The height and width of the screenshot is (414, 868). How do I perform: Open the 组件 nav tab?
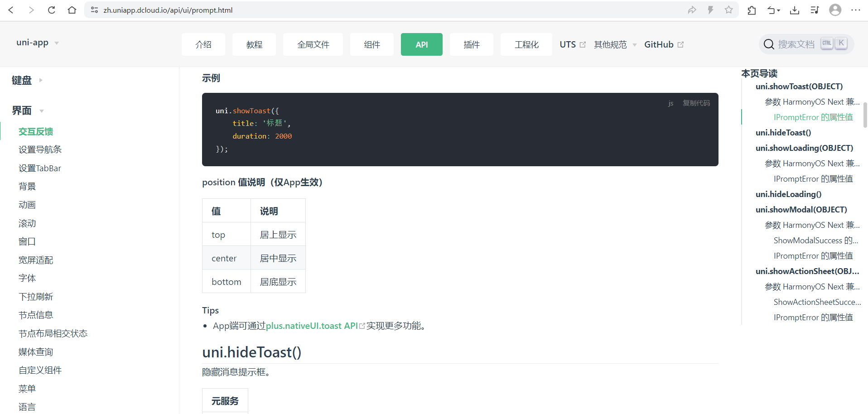[x=372, y=44]
